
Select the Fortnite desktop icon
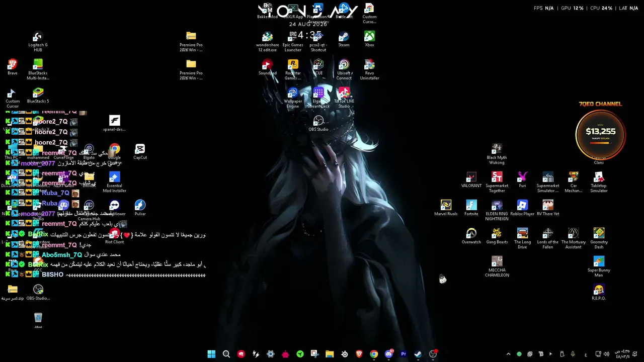(471, 208)
